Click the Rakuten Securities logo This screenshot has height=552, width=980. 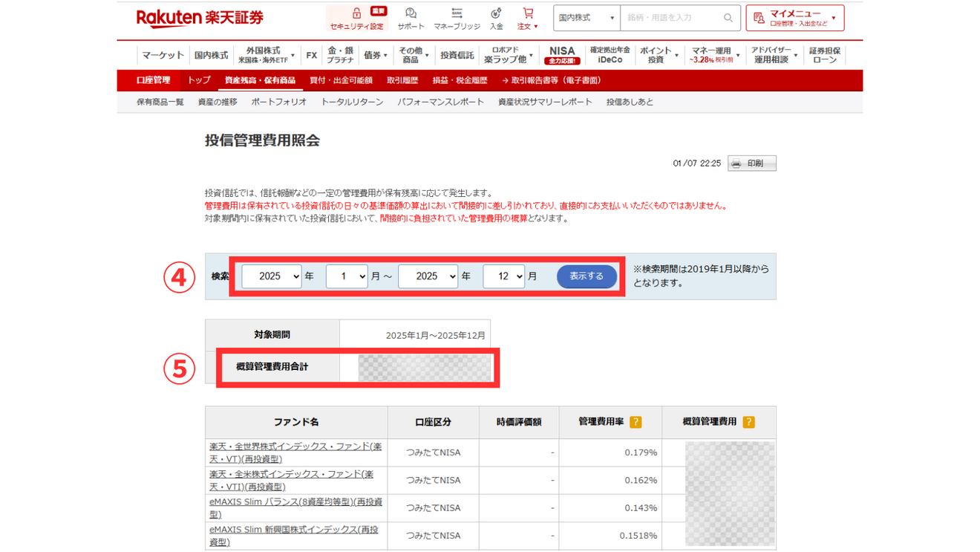click(x=200, y=18)
